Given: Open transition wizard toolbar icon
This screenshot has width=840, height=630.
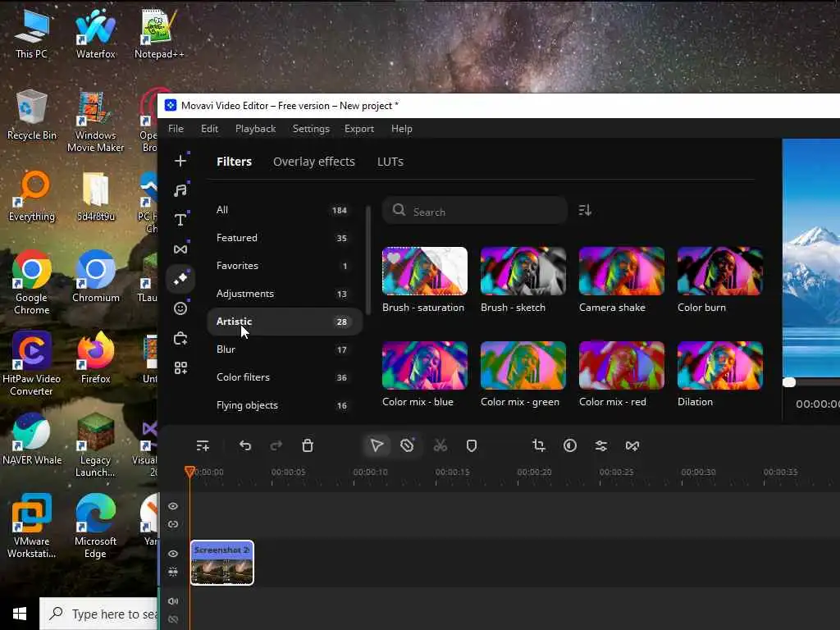Looking at the screenshot, I should click(632, 445).
